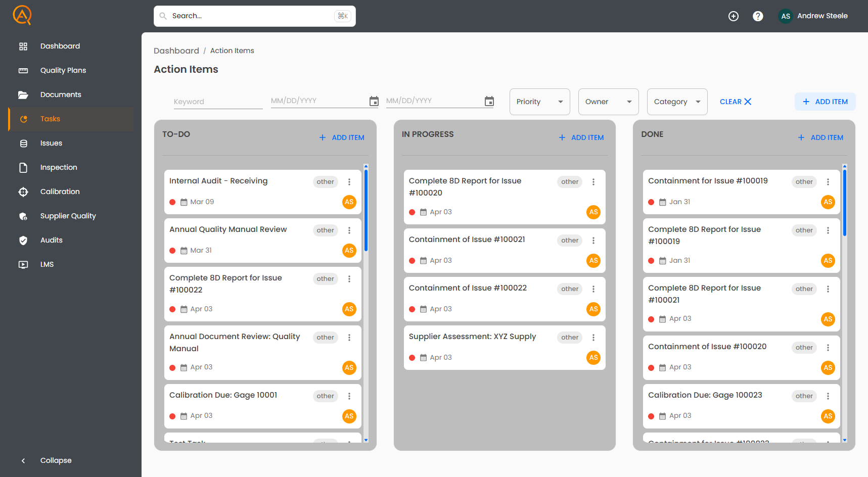Open the Dashboard sidebar item

(71, 46)
